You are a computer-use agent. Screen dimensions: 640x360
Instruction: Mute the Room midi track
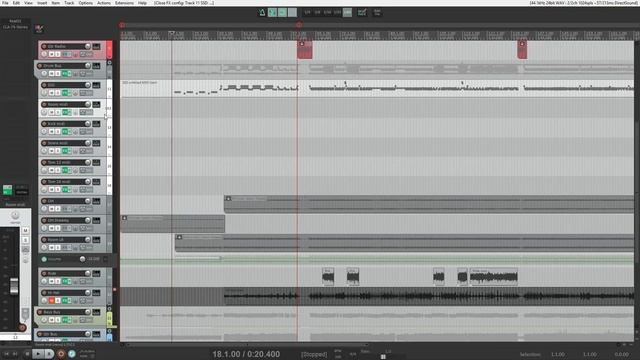51,112
